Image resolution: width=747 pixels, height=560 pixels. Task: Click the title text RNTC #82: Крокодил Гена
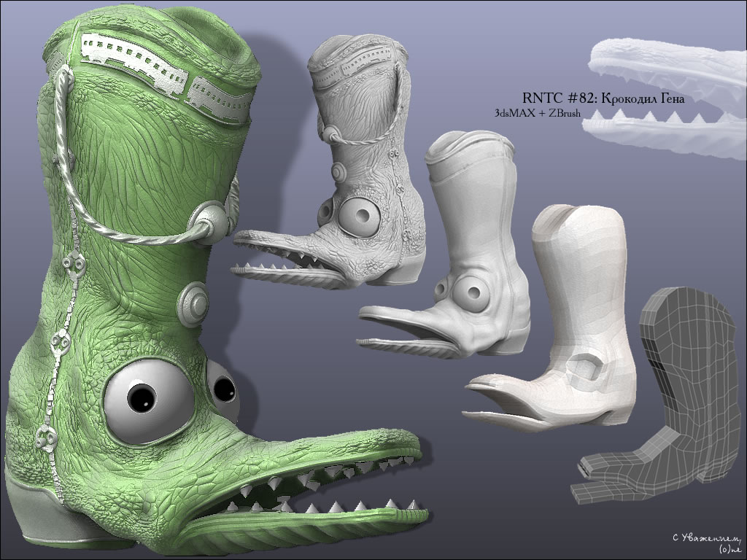[603, 98]
